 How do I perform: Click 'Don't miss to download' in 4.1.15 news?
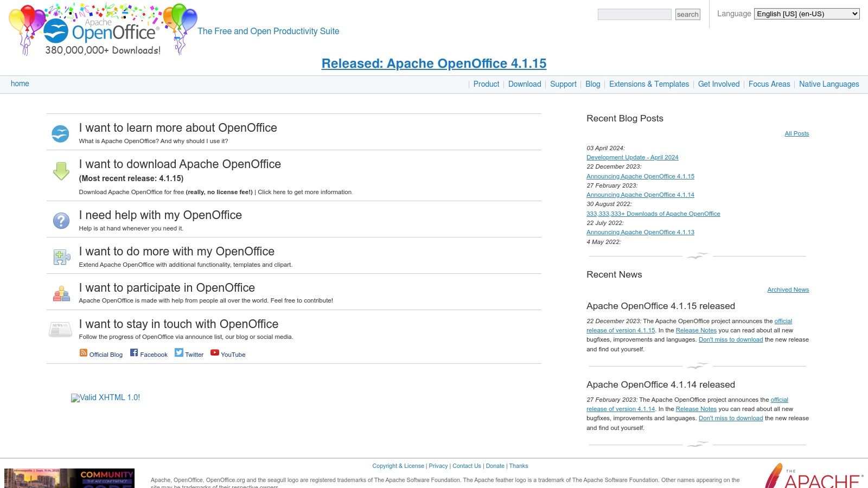click(x=731, y=339)
